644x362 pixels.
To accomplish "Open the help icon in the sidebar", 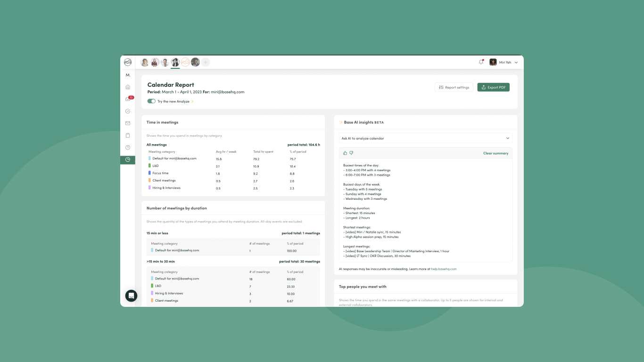I will [127, 147].
